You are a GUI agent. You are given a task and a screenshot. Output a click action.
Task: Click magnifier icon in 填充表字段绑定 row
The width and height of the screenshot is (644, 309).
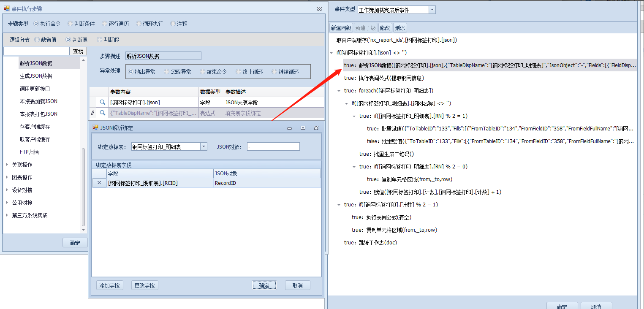point(102,113)
